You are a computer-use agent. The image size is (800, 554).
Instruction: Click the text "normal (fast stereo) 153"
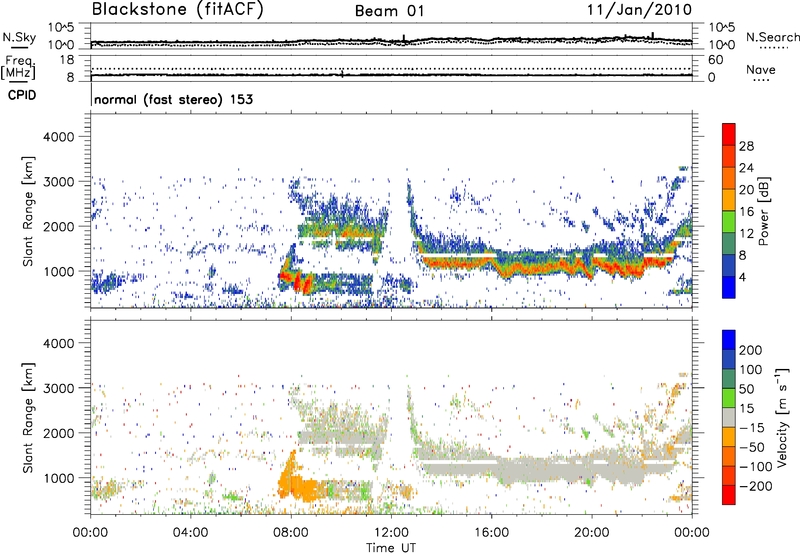pyautogui.click(x=173, y=99)
